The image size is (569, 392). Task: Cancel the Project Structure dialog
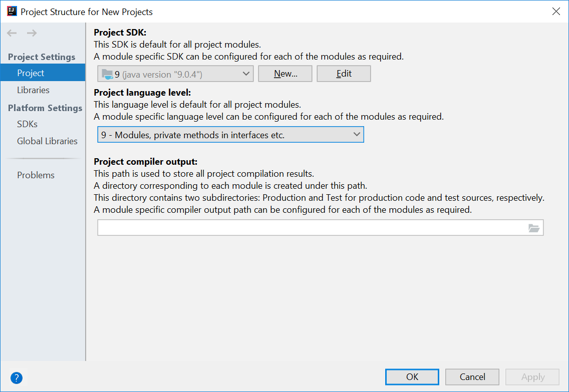[472, 376]
